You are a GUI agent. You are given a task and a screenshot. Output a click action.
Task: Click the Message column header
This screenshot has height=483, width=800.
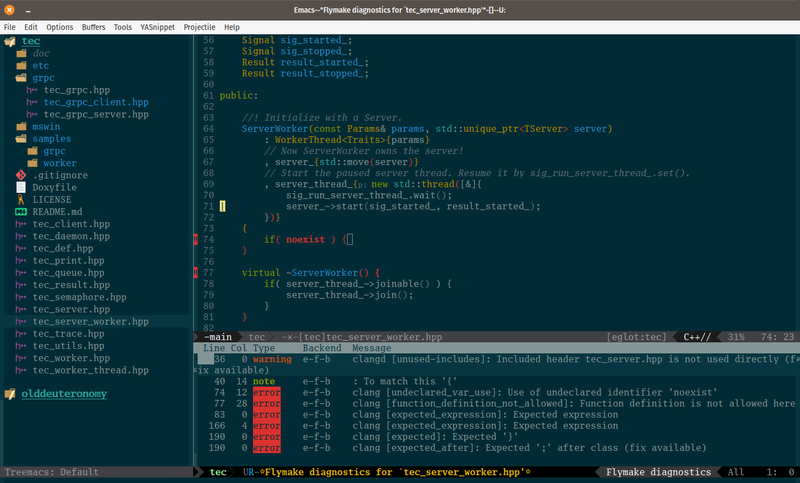coord(371,348)
